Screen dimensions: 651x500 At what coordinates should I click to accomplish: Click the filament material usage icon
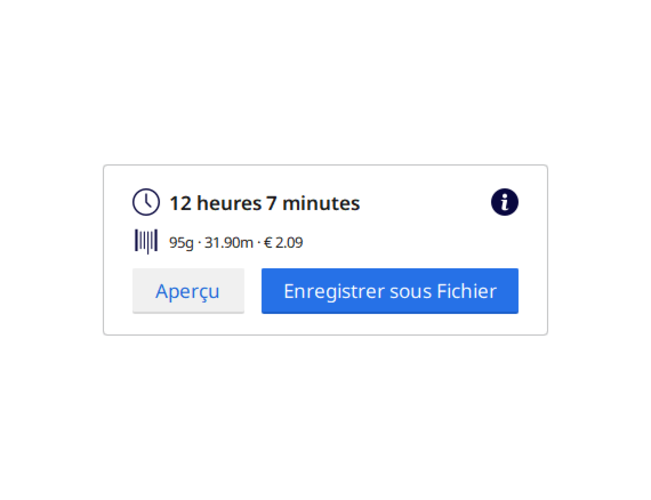point(146,241)
